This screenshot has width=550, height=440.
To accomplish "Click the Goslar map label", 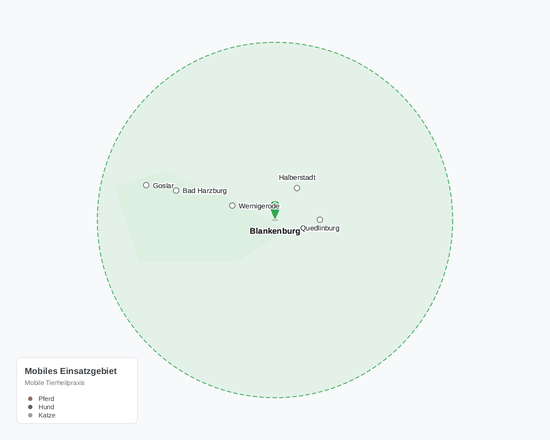I will (163, 186).
